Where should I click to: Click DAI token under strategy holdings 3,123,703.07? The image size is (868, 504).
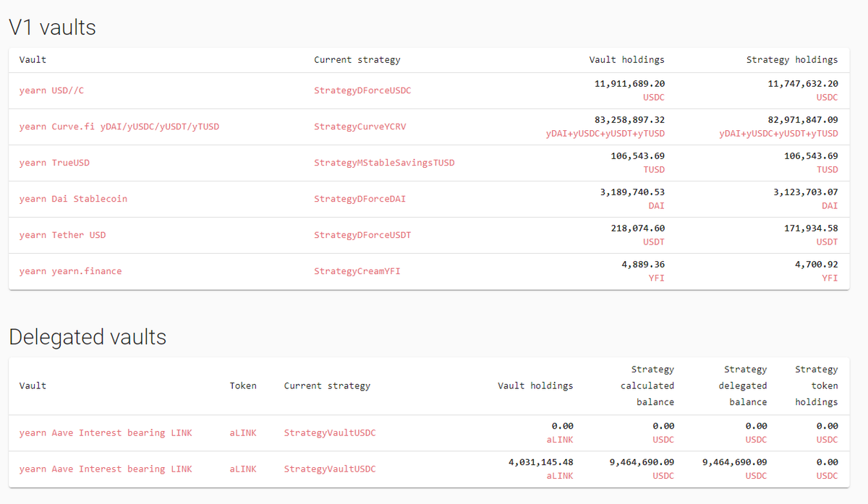(830, 205)
